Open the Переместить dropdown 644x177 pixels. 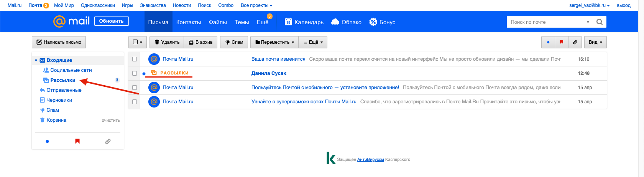point(274,42)
